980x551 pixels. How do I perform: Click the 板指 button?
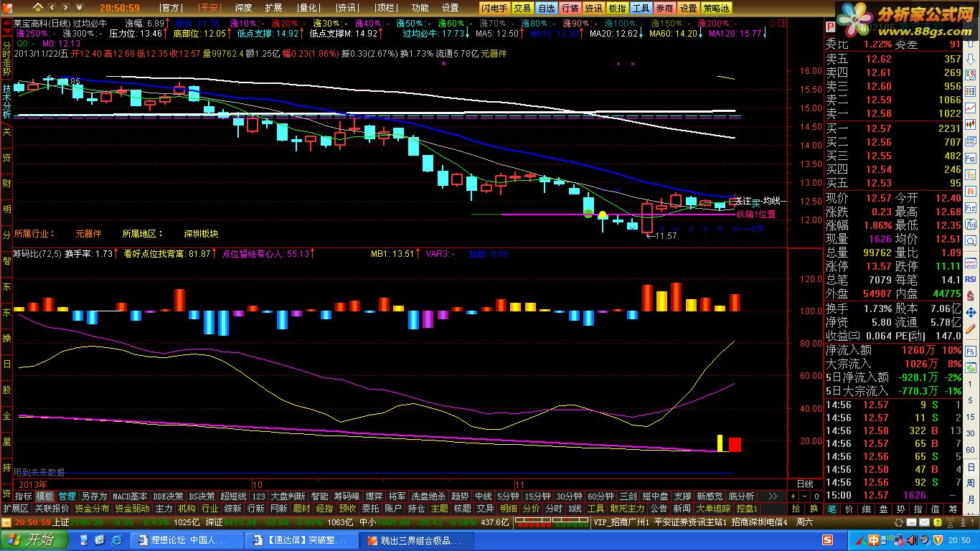[617, 8]
